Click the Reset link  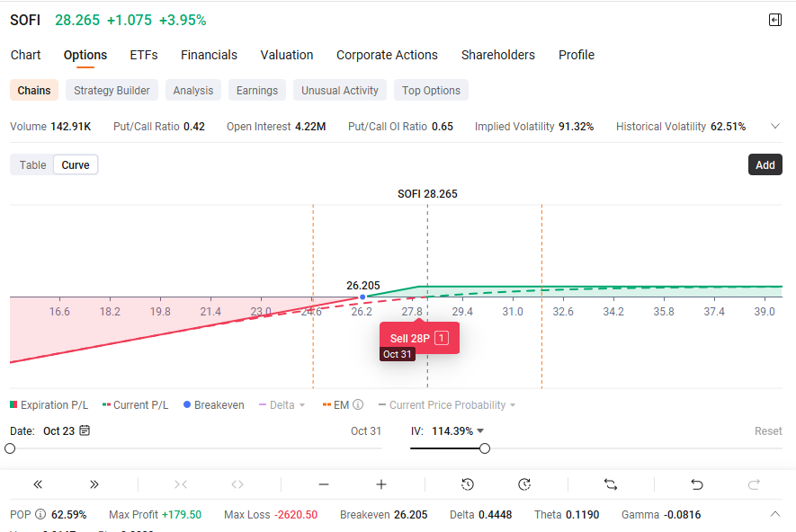coord(768,430)
